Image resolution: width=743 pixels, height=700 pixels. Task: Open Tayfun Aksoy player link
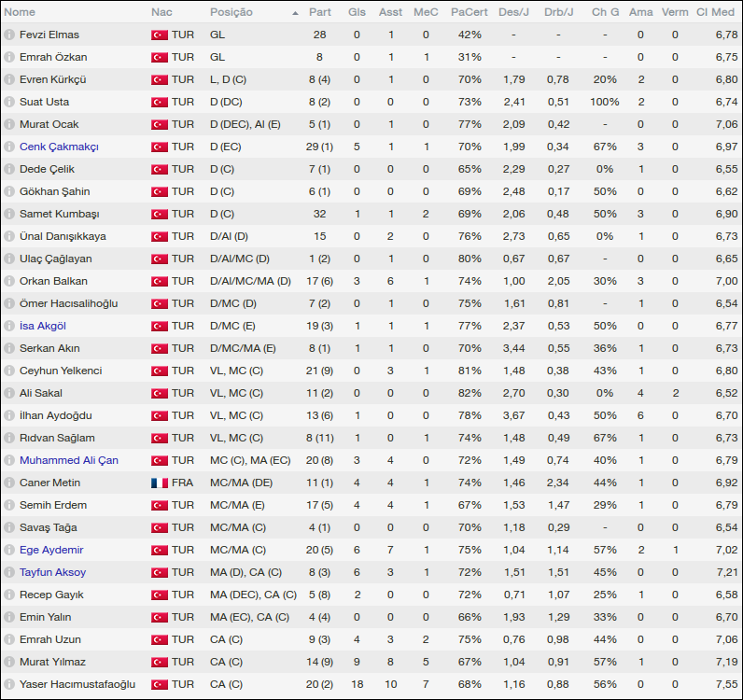click(x=52, y=572)
